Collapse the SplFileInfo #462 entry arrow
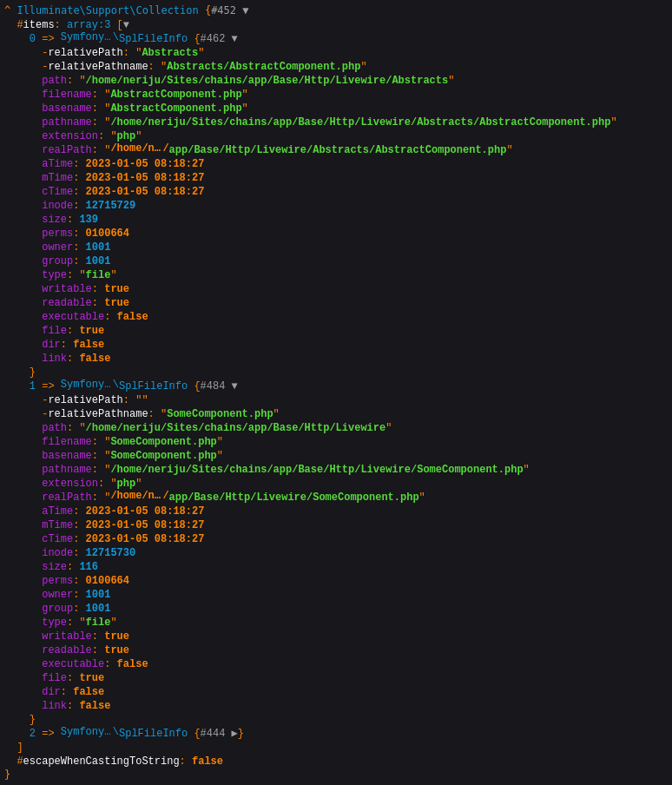 pyautogui.click(x=234, y=39)
